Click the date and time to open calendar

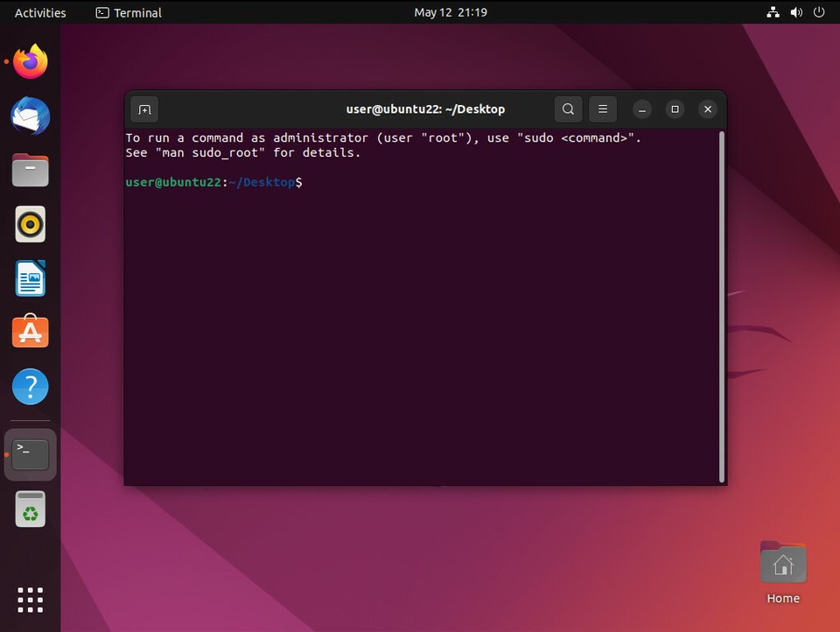tap(451, 12)
